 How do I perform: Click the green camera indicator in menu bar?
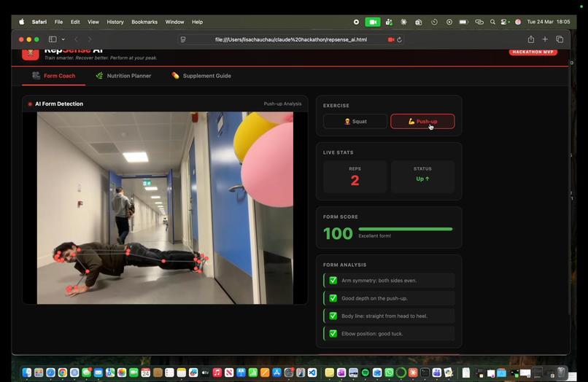click(x=373, y=22)
